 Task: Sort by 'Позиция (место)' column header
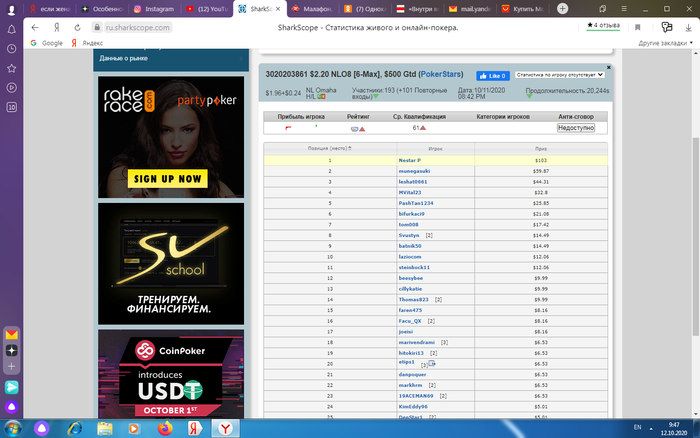(329, 148)
